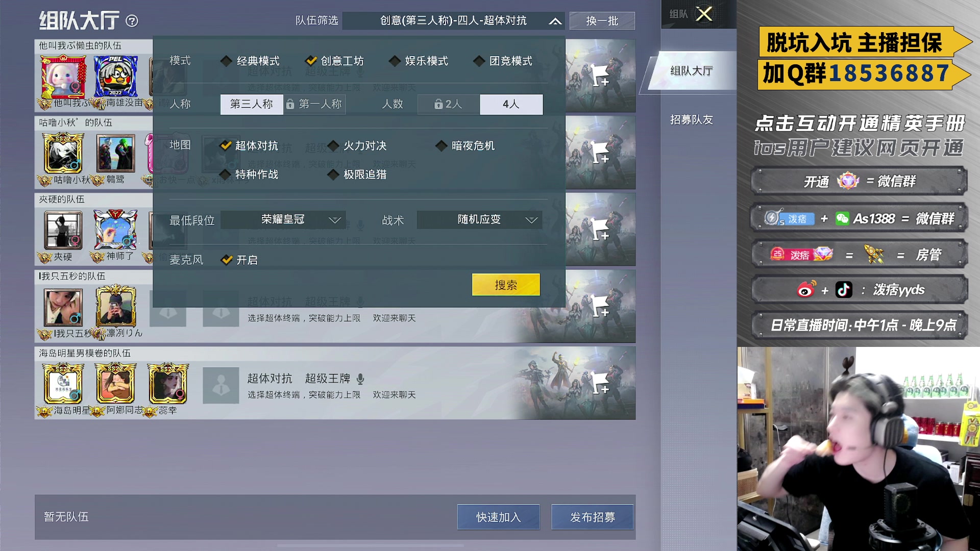Open avatar of player 神师了
The height and width of the screenshot is (551, 980).
tap(116, 230)
